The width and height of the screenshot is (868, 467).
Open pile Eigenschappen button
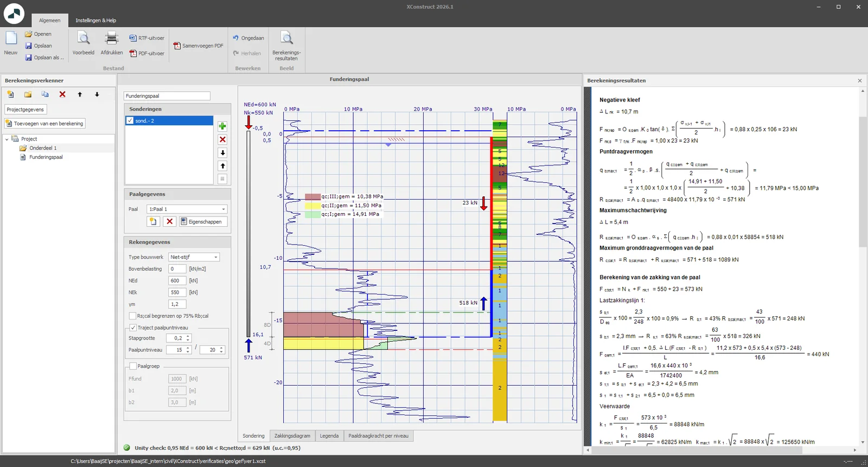pos(203,221)
